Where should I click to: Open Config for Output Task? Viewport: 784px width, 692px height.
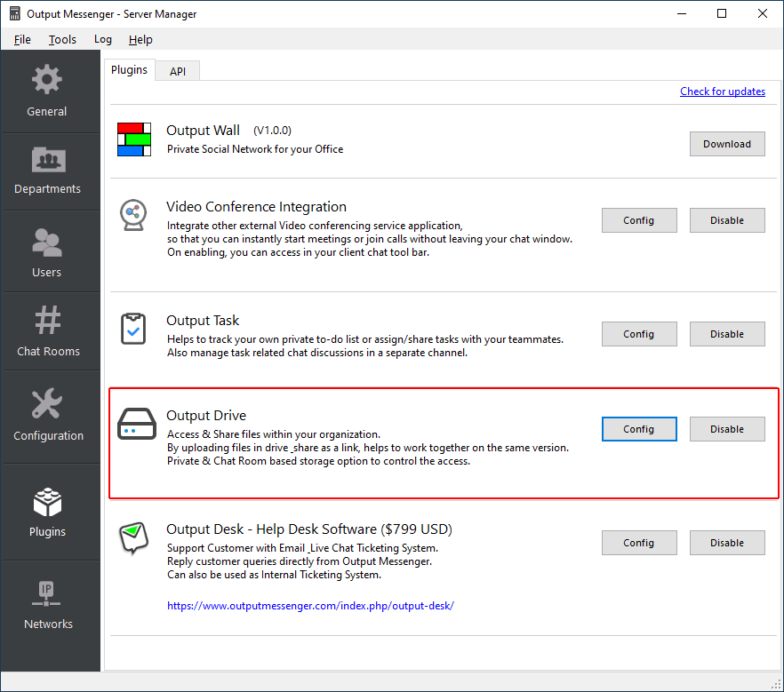[x=639, y=334]
